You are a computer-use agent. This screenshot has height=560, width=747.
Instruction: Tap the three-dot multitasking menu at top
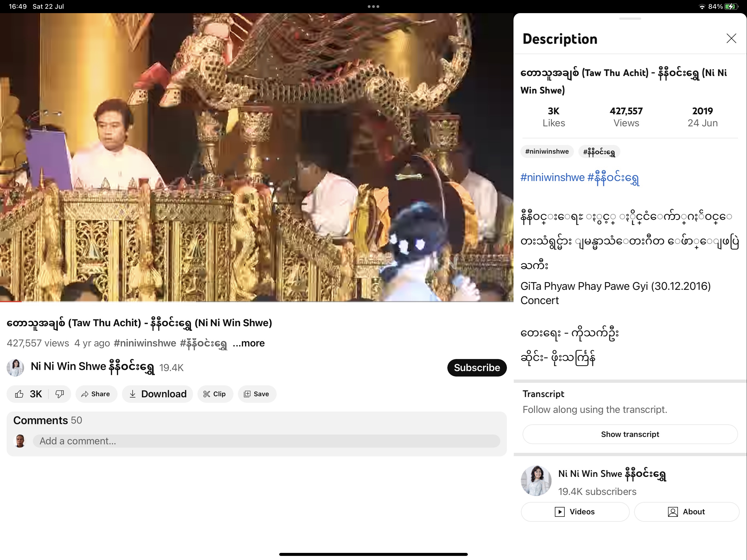[x=373, y=6]
